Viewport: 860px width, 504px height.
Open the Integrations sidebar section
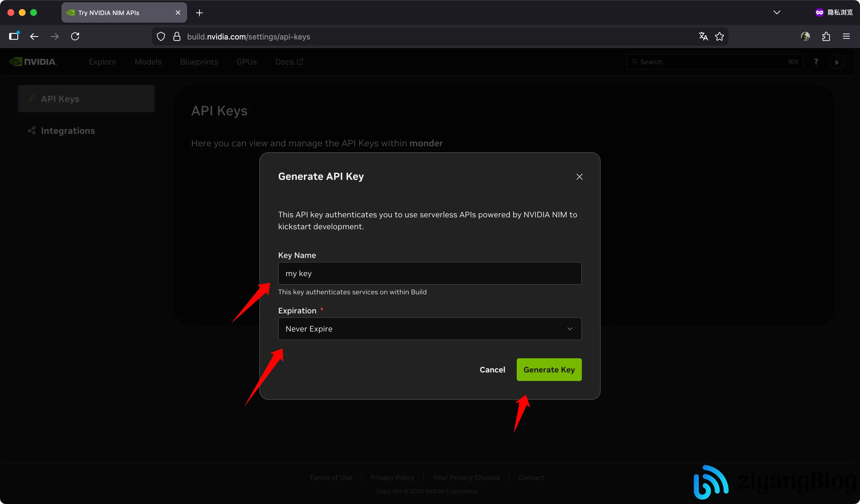[67, 131]
